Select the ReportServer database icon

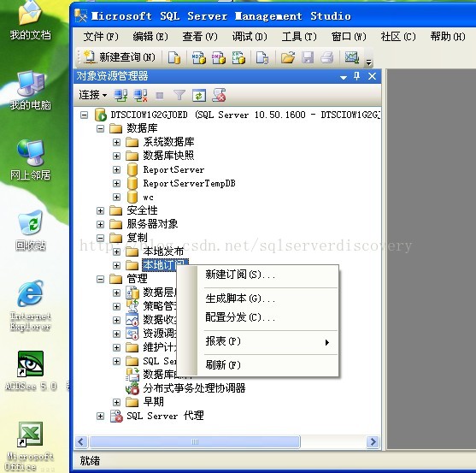point(132,170)
